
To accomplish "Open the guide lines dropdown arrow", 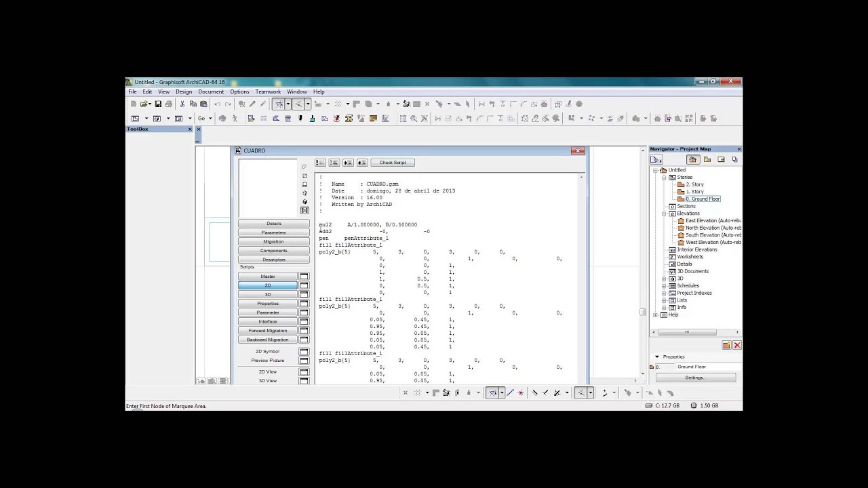I will pyautogui.click(x=288, y=104).
